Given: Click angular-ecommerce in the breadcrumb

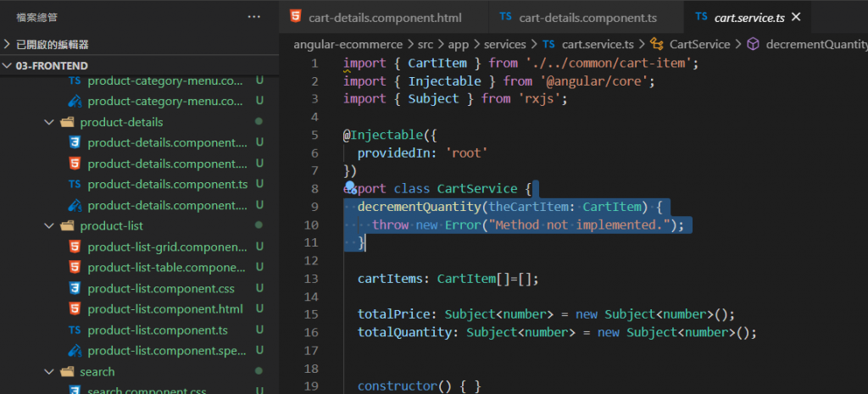Looking at the screenshot, I should coord(348,44).
